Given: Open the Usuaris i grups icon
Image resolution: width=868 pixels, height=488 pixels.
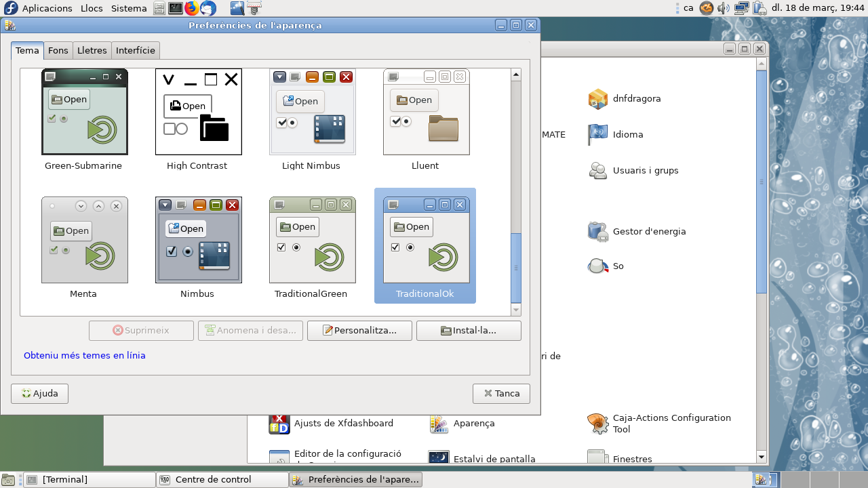Looking at the screenshot, I should pyautogui.click(x=598, y=171).
